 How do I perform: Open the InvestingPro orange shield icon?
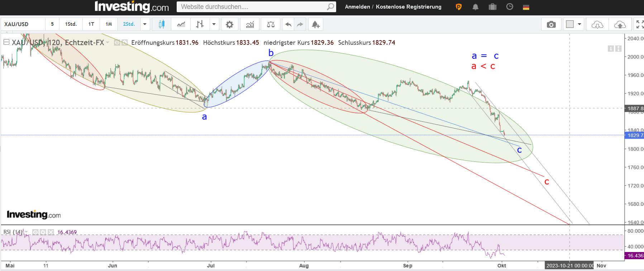tap(458, 7)
